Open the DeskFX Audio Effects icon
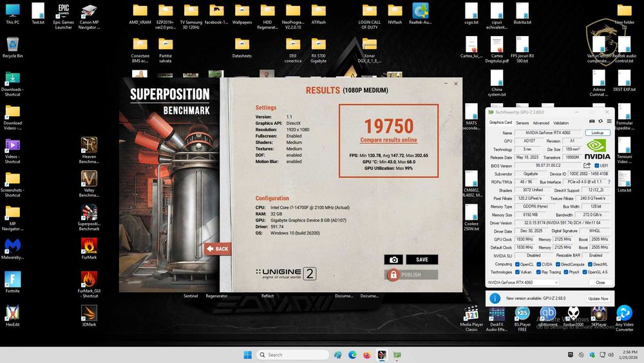This screenshot has width=644, height=363. tap(497, 319)
